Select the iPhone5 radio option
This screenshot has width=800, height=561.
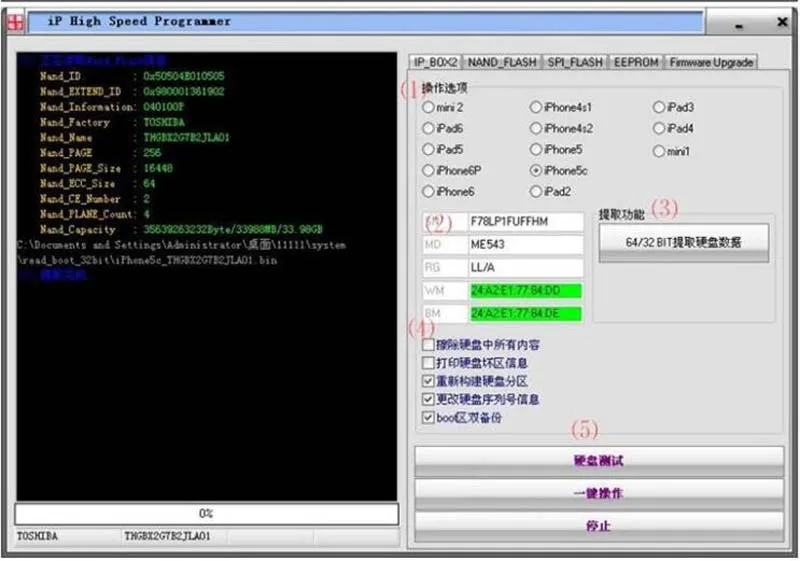(556, 150)
